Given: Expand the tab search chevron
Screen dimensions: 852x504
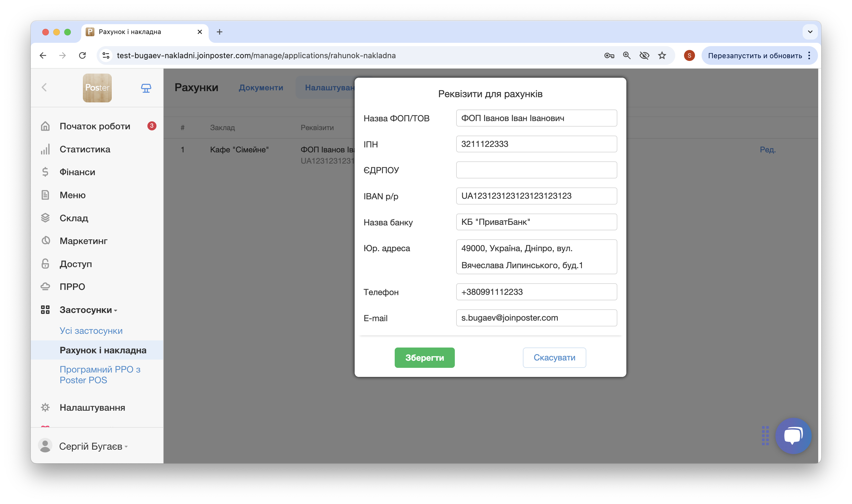Looking at the screenshot, I should (810, 32).
